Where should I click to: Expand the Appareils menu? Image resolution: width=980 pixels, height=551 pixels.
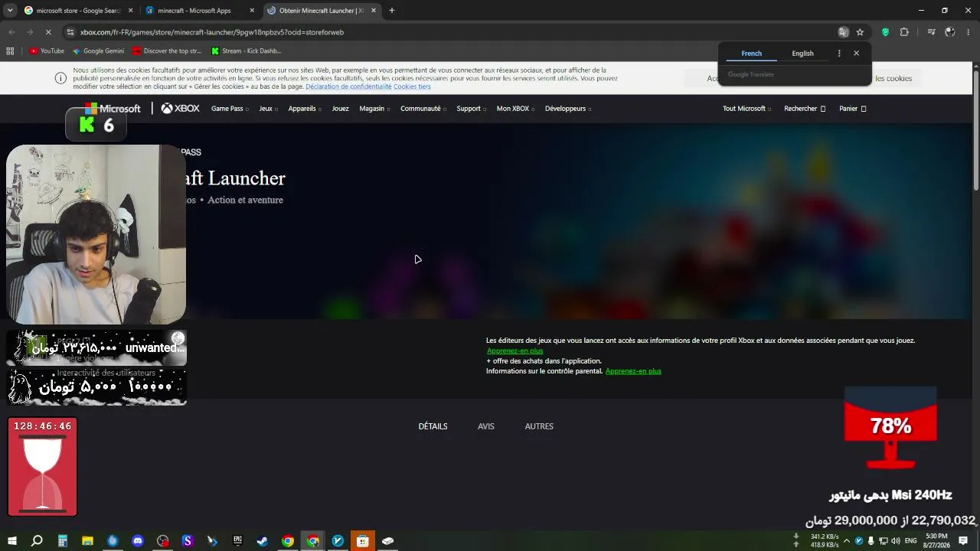(305, 109)
